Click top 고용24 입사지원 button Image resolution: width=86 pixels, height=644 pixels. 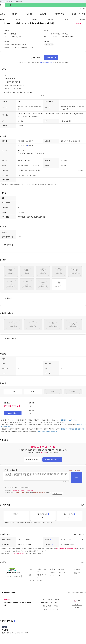(51, 58)
